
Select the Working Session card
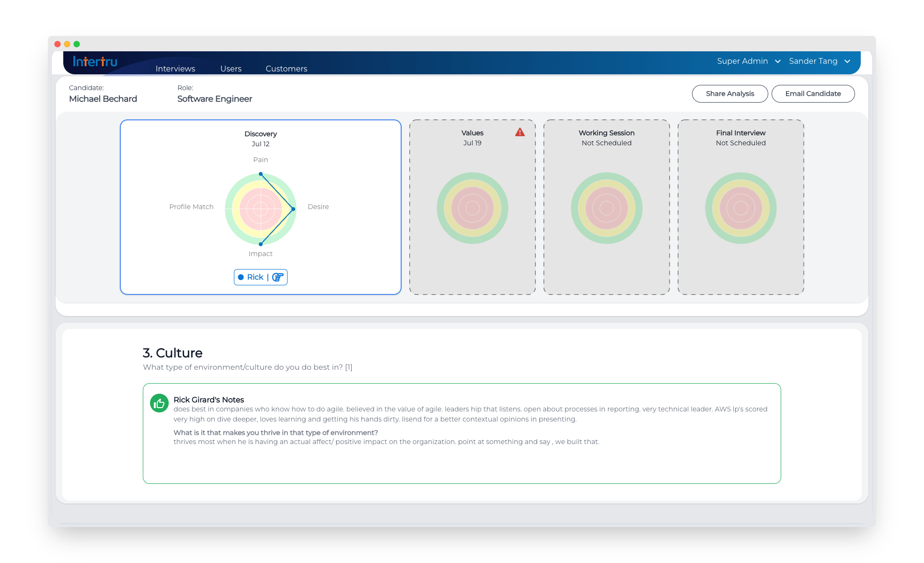pos(606,207)
